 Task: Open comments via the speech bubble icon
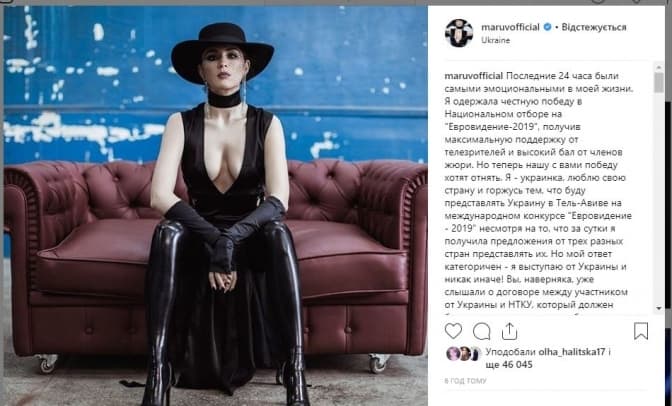point(482,331)
